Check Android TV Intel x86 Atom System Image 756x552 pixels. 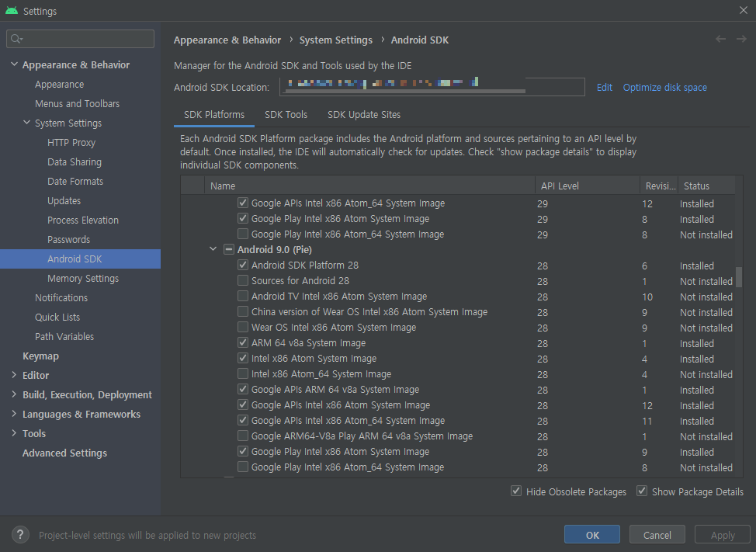243,296
